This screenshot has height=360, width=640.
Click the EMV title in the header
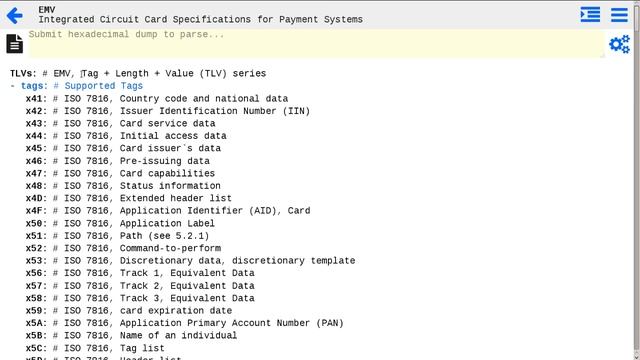coord(47,9)
